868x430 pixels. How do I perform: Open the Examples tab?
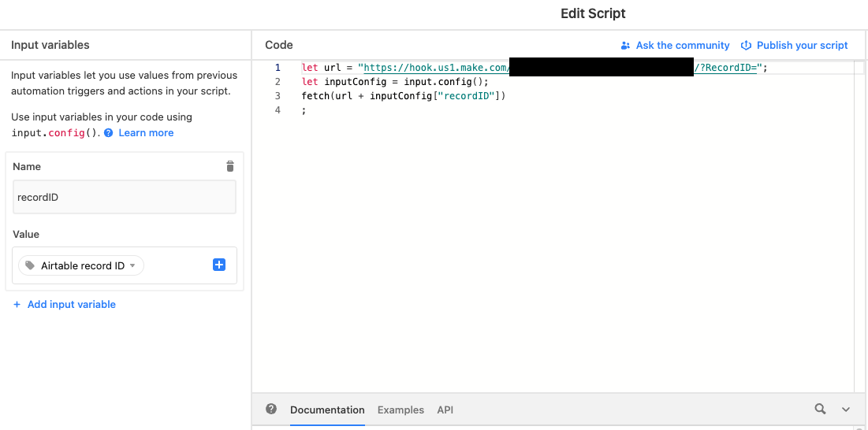click(400, 410)
